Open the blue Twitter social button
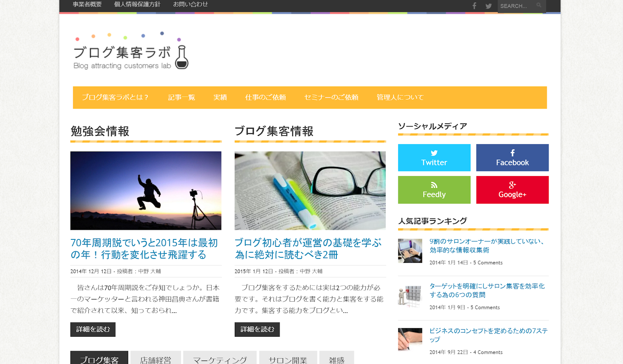The image size is (623, 364). pos(434,158)
